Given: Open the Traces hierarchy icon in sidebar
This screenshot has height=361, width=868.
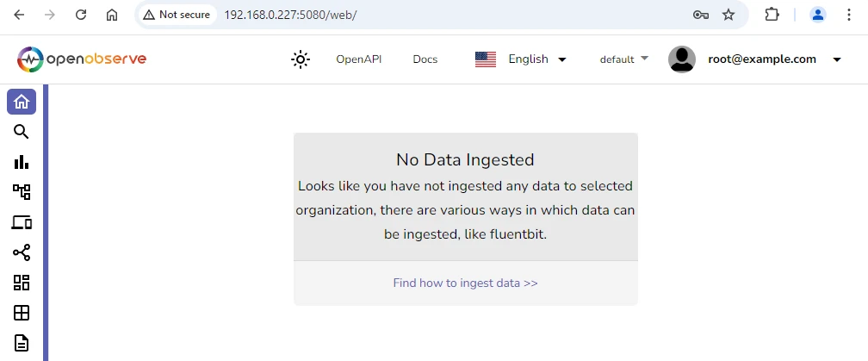Looking at the screenshot, I should click(x=22, y=192).
